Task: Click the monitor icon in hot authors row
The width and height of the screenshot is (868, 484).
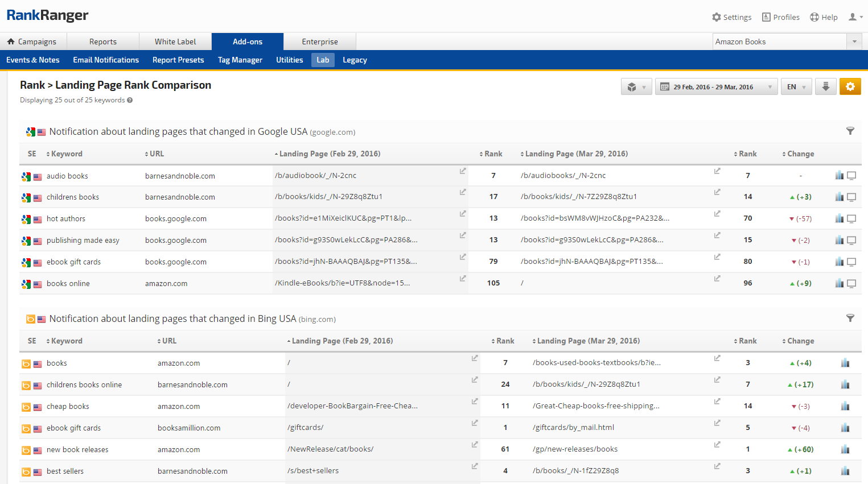Action: coord(851,219)
